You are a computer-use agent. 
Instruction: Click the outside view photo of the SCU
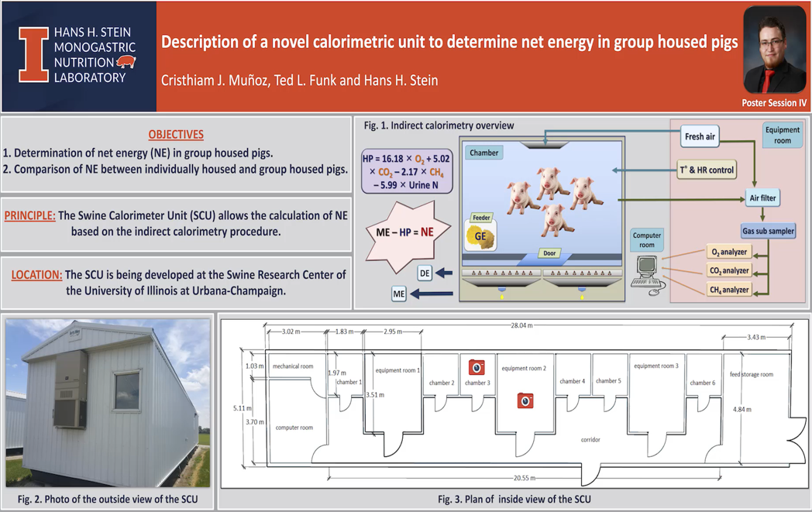pos(108,403)
